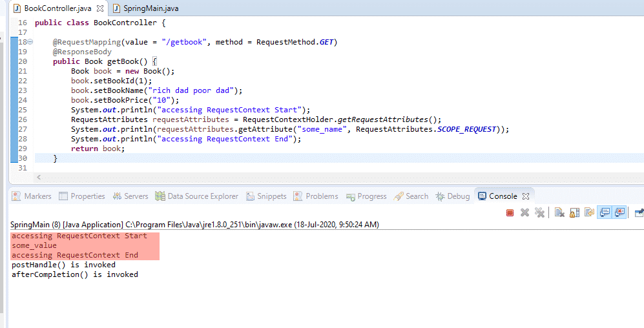The width and height of the screenshot is (644, 328).
Task: Close the Console view tab
Action: point(526,196)
